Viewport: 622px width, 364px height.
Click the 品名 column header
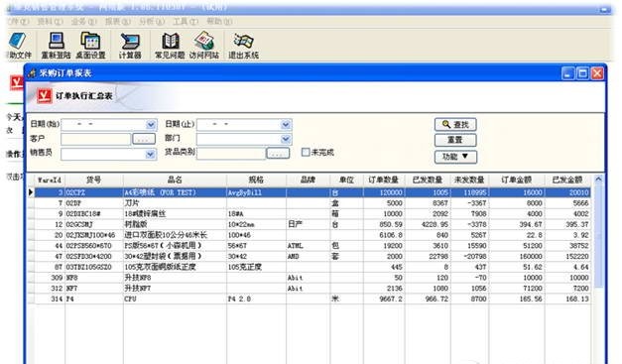tap(175, 181)
